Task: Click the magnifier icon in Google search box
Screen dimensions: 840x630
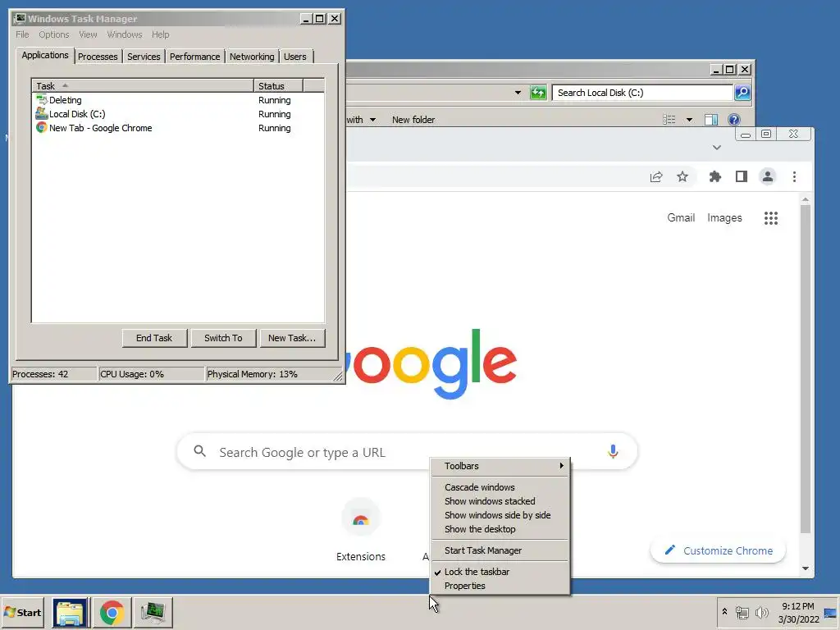Action: [200, 451]
